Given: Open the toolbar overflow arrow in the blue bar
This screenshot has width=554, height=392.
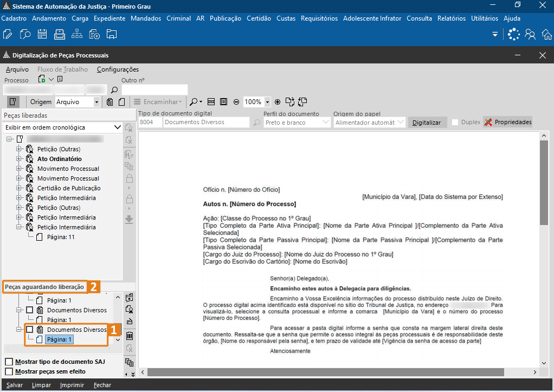Looking at the screenshot, I should click(495, 34).
